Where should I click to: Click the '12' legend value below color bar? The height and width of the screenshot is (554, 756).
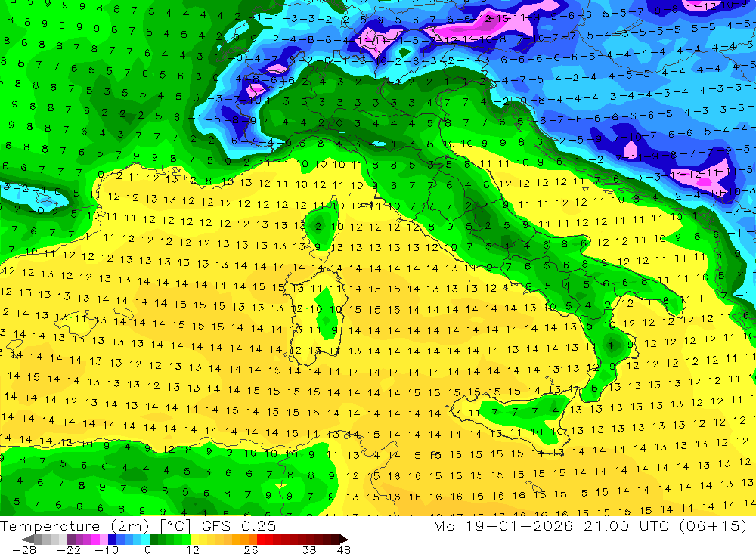[x=192, y=550]
